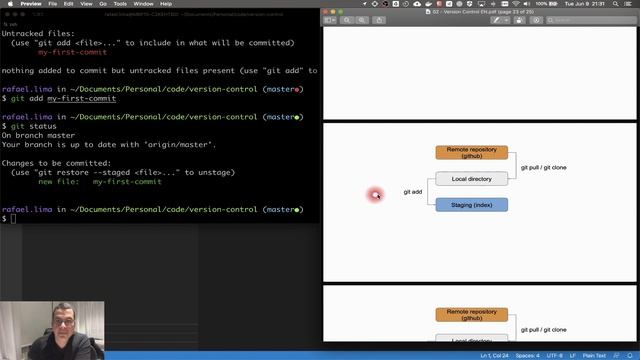Screen dimensions: 640x360
Task: Open the Help menu
Action: [166, 4]
